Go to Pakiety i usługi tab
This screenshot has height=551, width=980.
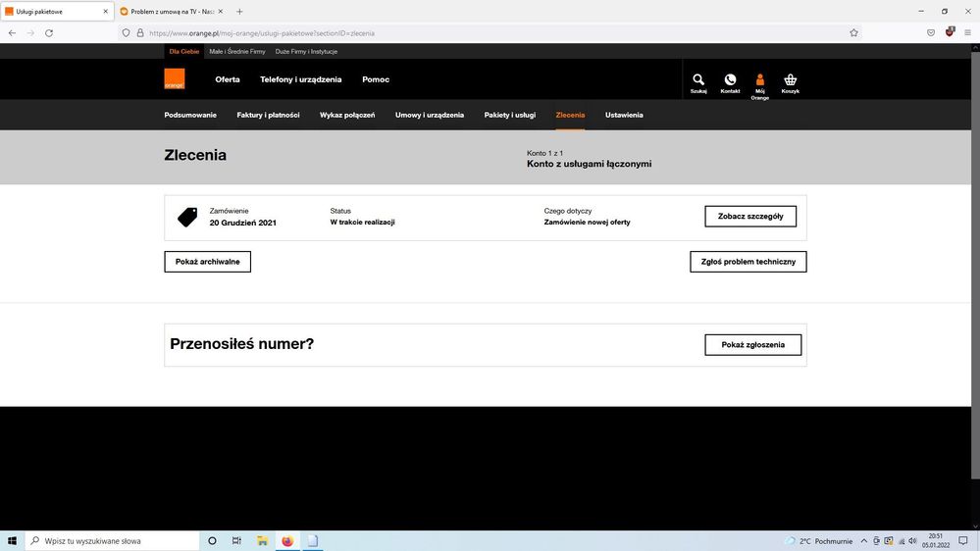pos(509,115)
